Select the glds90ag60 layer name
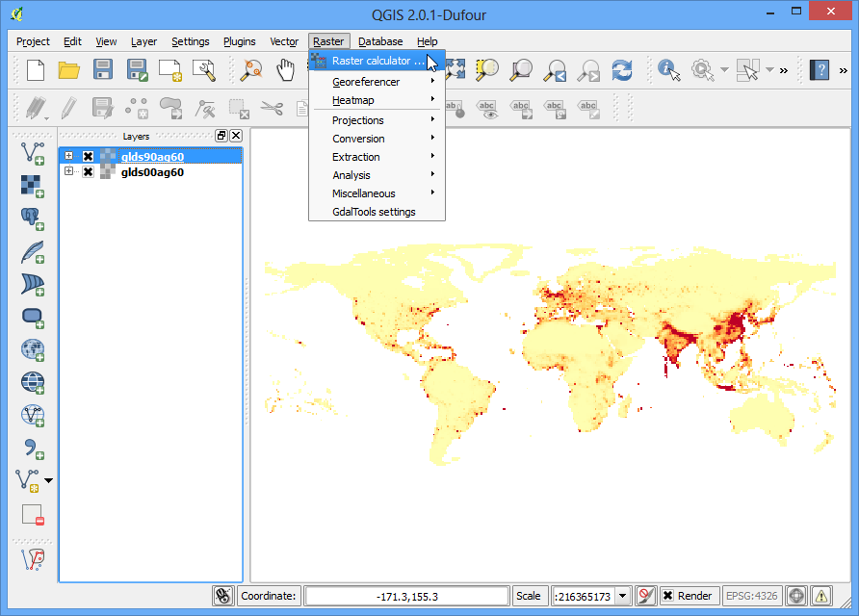859x616 pixels. pyautogui.click(x=152, y=157)
